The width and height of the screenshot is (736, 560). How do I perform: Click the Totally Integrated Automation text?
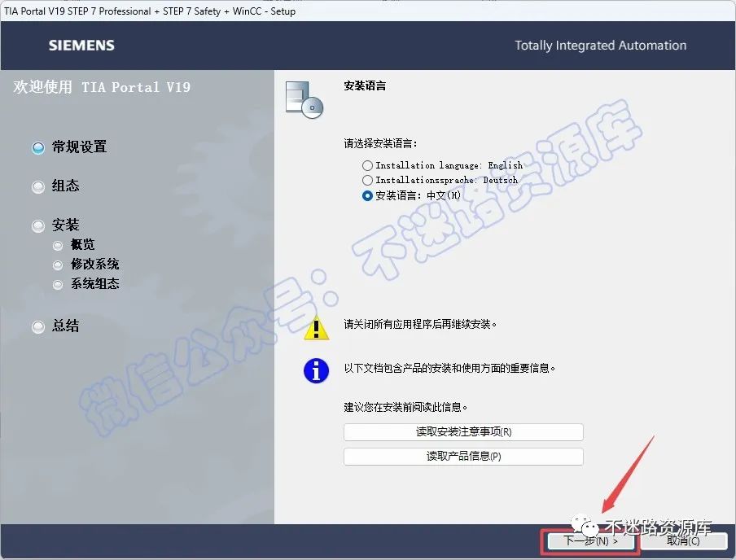point(600,46)
